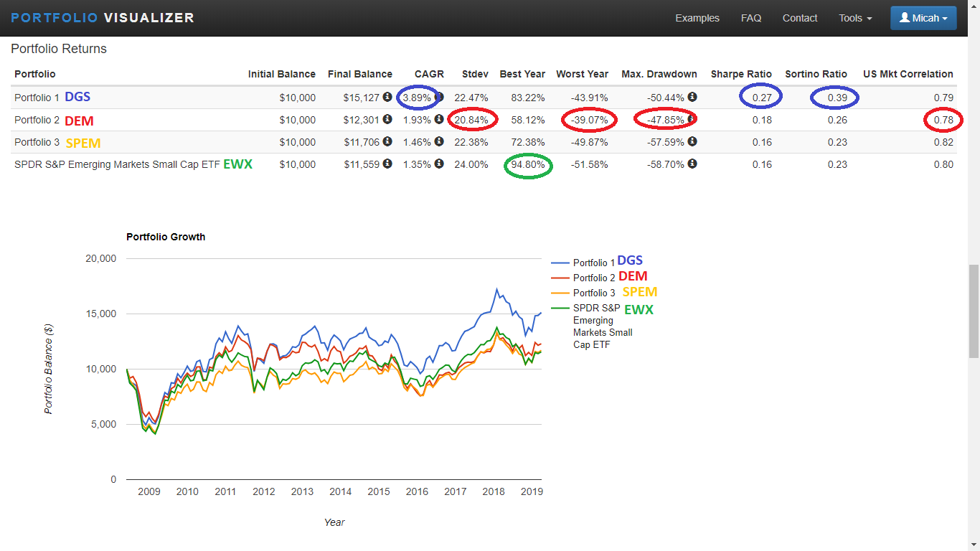Click the Sortino Ratio column header
Screen dimensions: 980x551
(816, 74)
